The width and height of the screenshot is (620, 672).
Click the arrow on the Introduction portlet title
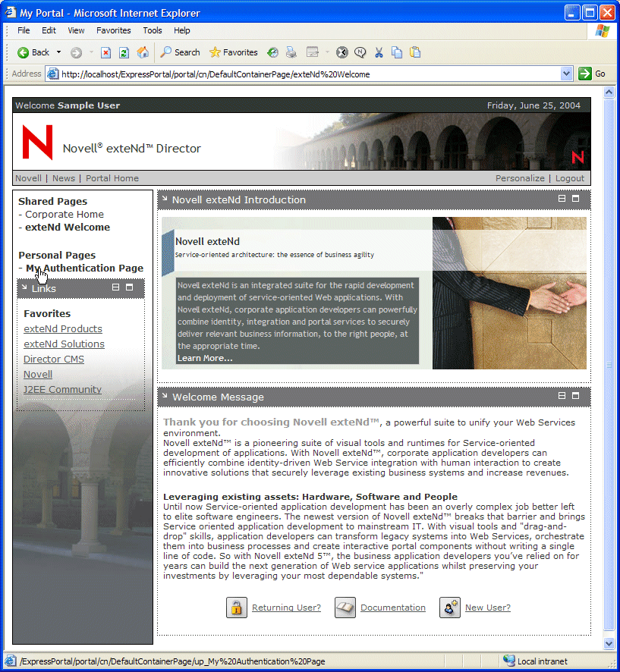(165, 198)
